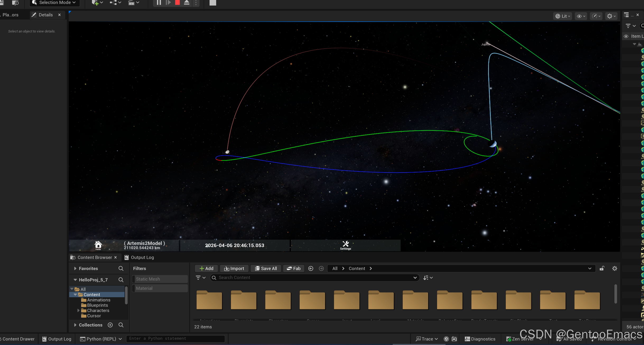644x345 pixels.
Task: Click the Focus home icon in viewport
Action: [98, 245]
